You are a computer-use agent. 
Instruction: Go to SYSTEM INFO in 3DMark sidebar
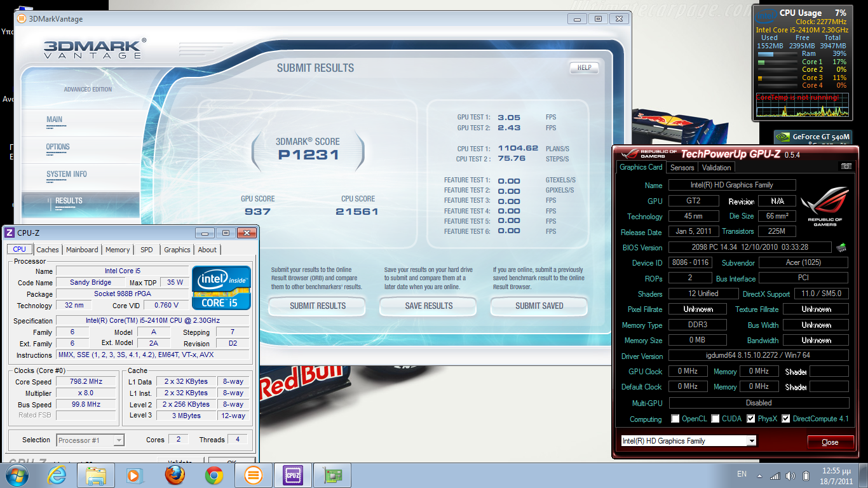coord(80,177)
